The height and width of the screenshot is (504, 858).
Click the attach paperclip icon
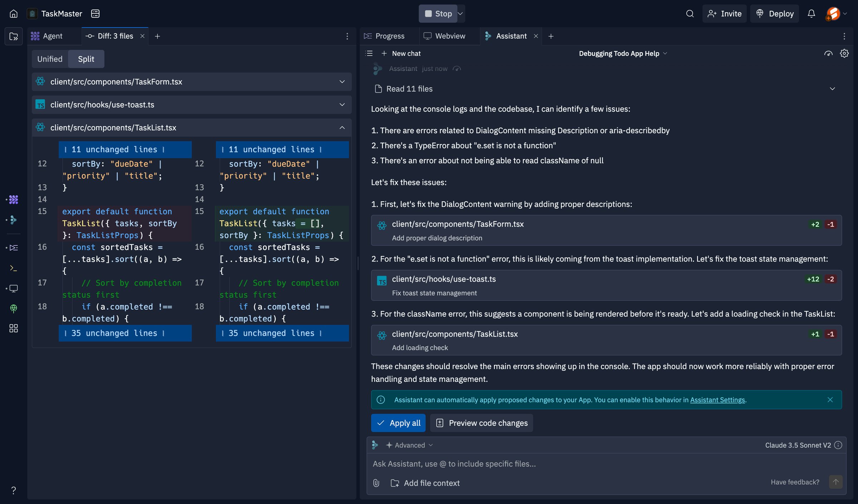(376, 483)
